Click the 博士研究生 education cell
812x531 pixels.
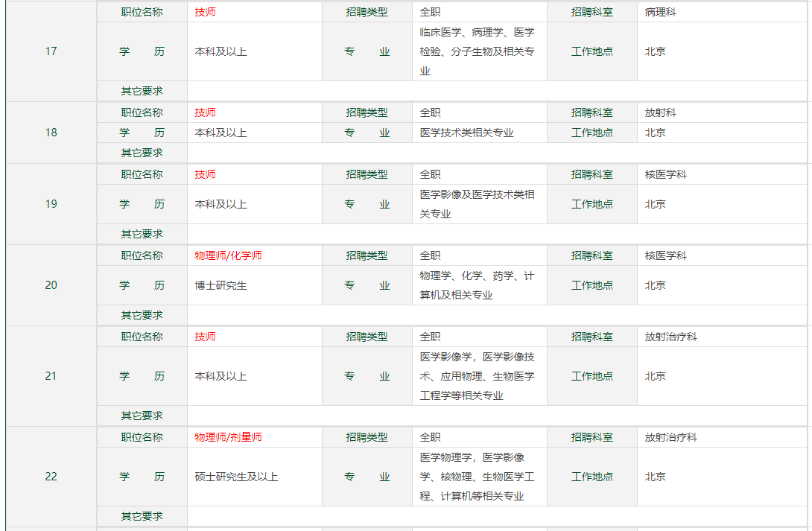221,285
